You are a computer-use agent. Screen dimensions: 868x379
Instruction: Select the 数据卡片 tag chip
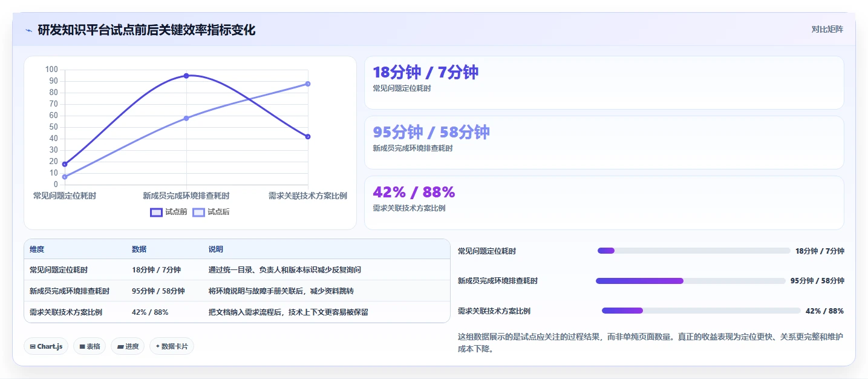[x=172, y=346]
